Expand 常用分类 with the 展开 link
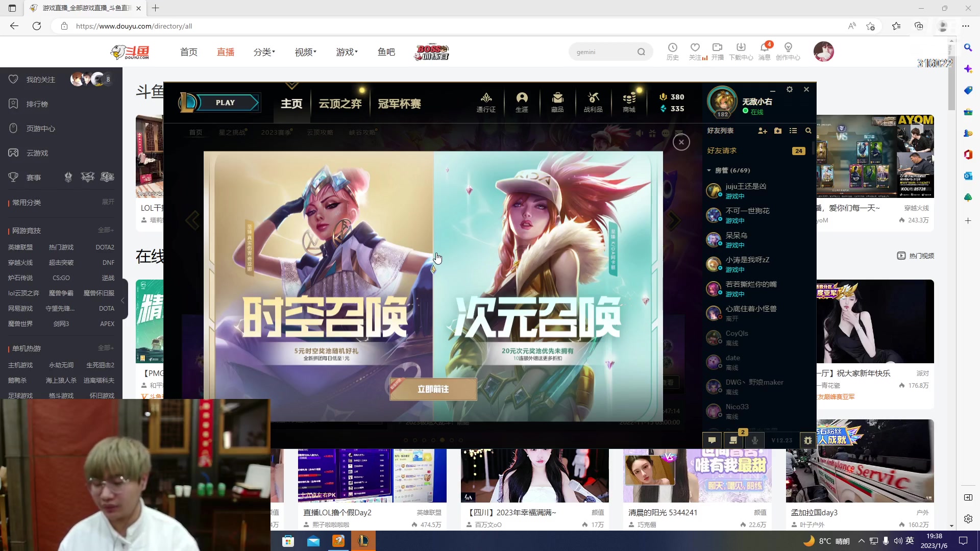The height and width of the screenshot is (551, 980). tap(108, 202)
